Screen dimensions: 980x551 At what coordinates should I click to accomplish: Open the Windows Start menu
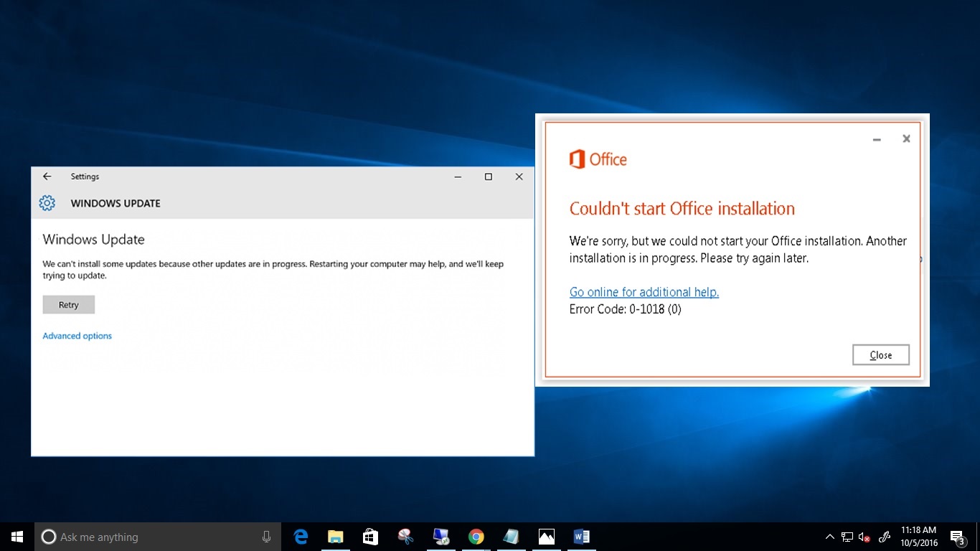tap(17, 537)
